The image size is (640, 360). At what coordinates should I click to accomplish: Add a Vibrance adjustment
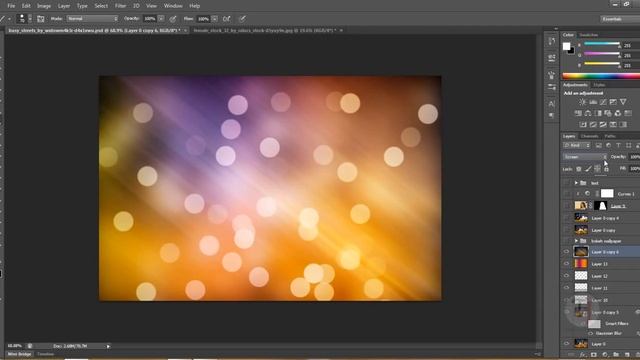[623, 102]
